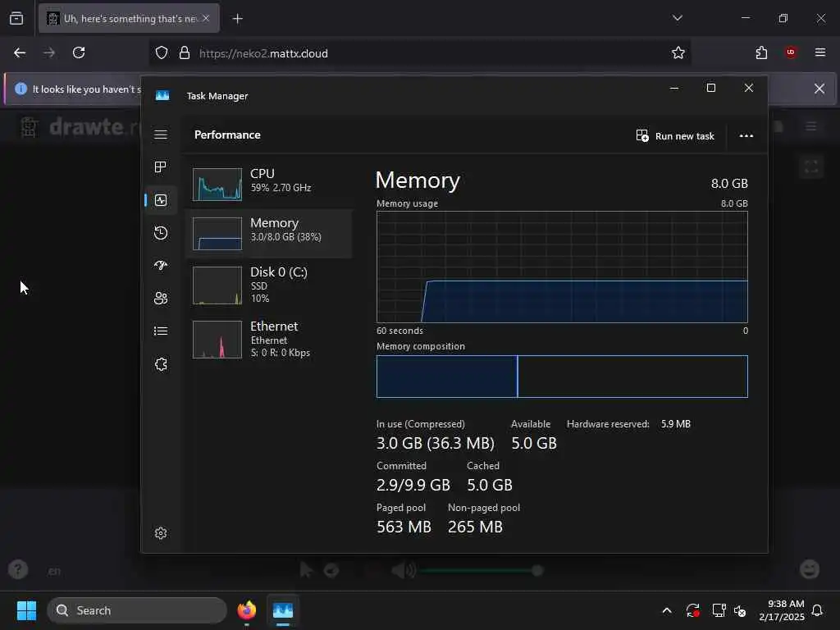Click Task Manager icon in the taskbar
The image size is (840, 630).
point(283,610)
